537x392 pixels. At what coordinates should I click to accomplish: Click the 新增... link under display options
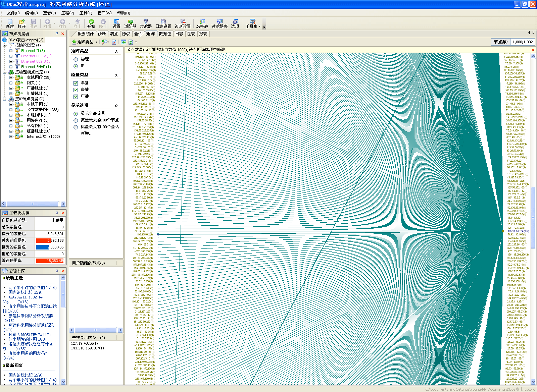[x=86, y=133]
